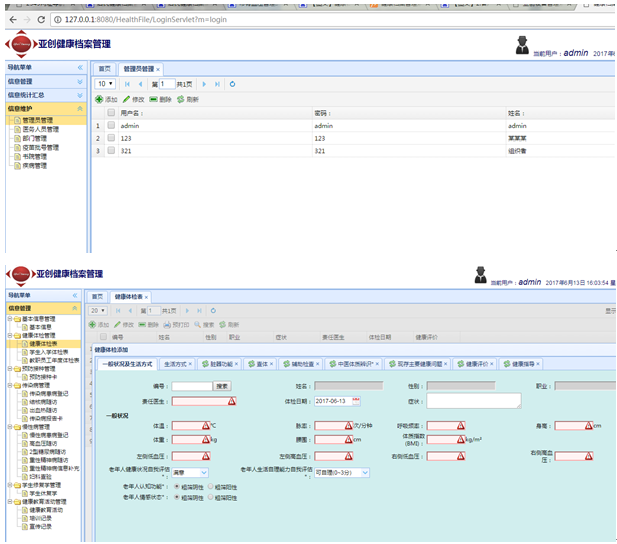This screenshot has height=544, width=617.
Task: Click 删除 icon in 管理员管理 toolbar
Action: (x=159, y=100)
